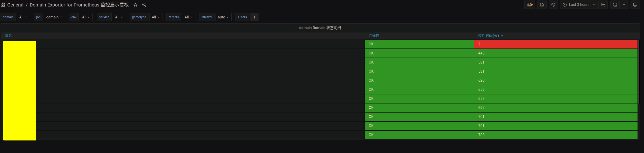644x153 pixels.
Task: Sort by the 过期时间(天) column header
Action: click(488, 36)
